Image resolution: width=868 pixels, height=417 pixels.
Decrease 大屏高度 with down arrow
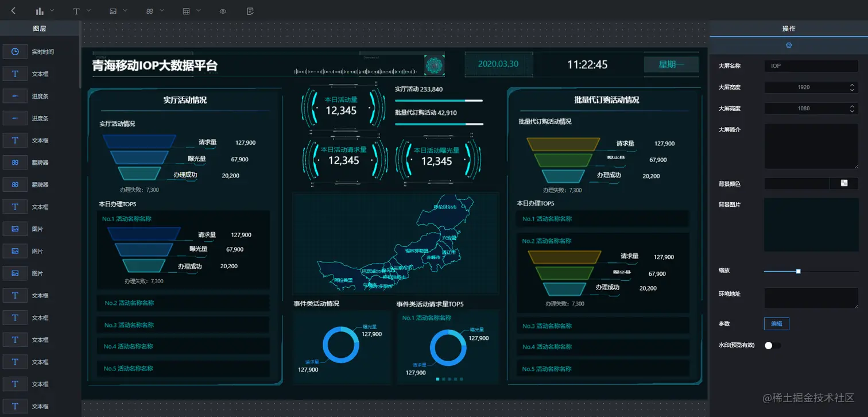pos(852,111)
